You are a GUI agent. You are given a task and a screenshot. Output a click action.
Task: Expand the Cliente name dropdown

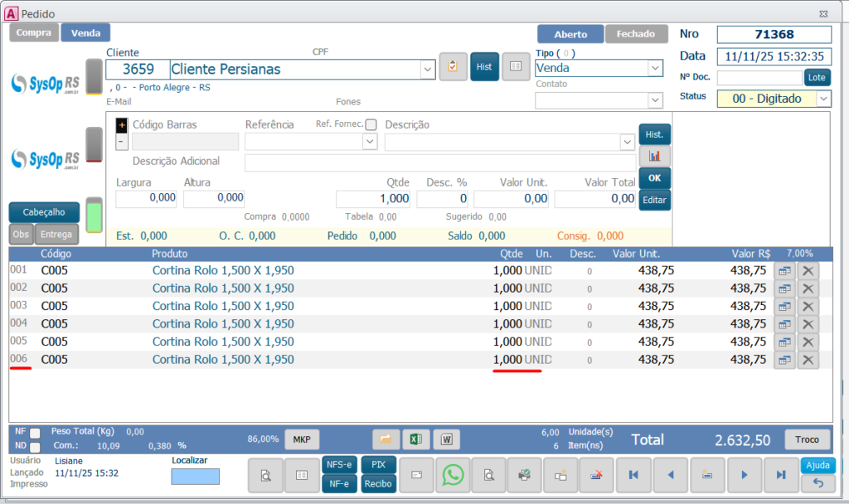428,70
